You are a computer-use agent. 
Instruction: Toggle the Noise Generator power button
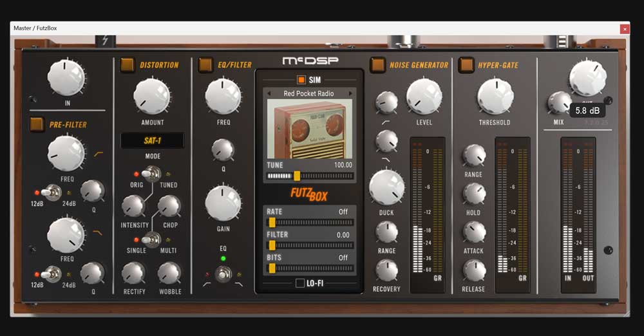click(x=377, y=64)
